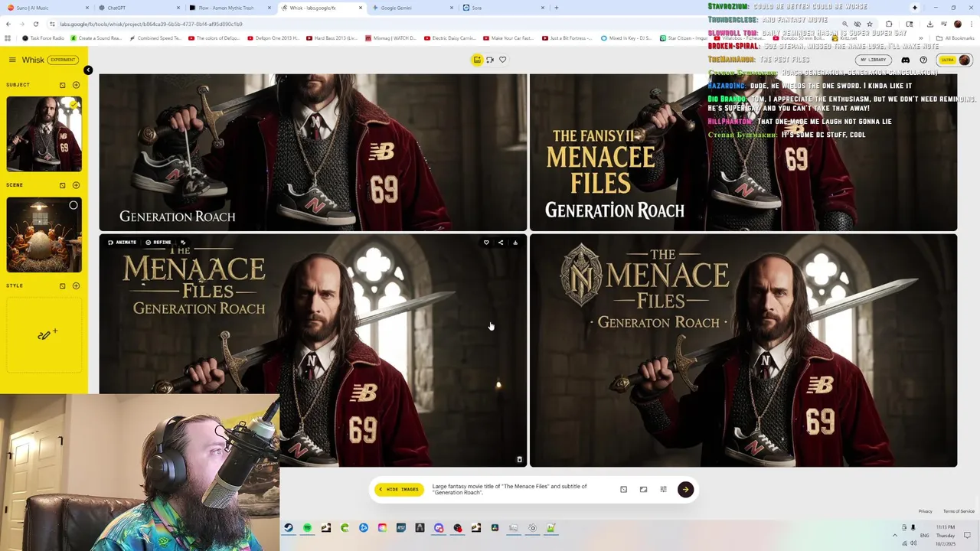Screen dimensions: 980x551
Task: Edit the fantasy movie title prompt
Action: [x=511, y=490]
